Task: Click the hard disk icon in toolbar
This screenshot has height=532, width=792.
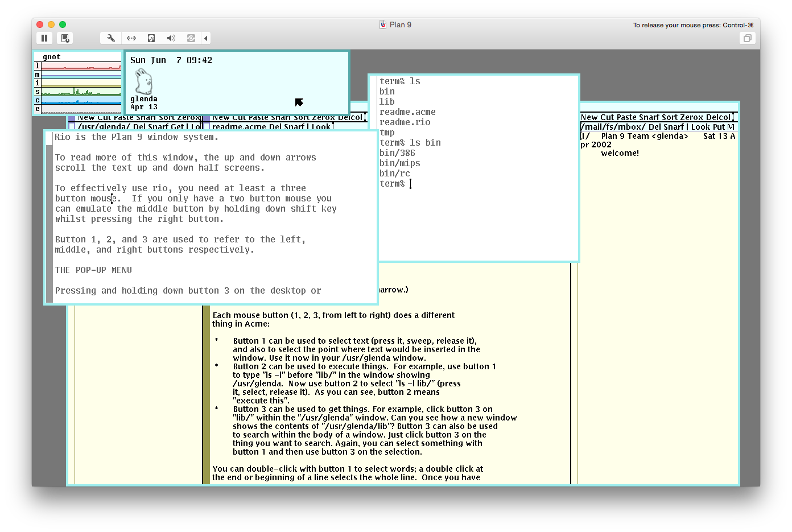Action: [151, 38]
